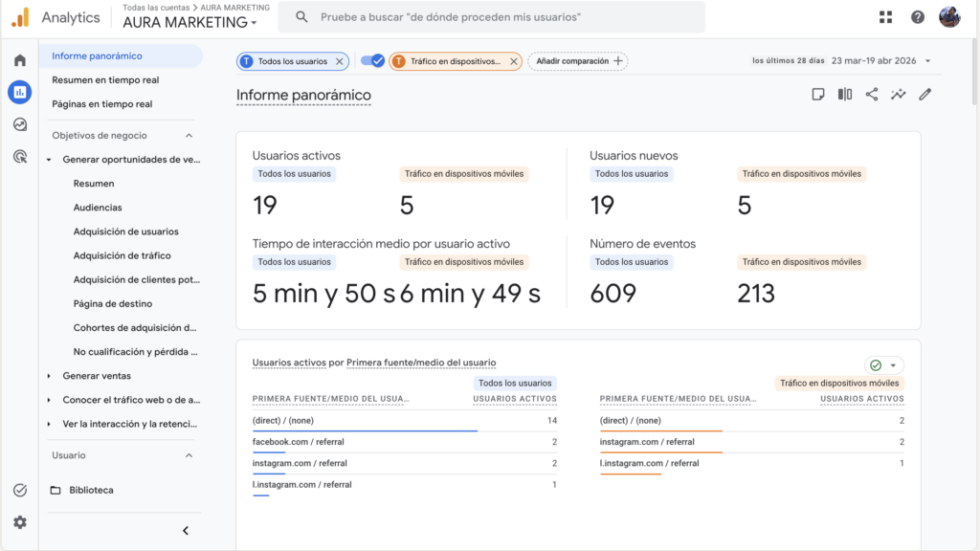Collapse the Objetivos de negocio section
The height and width of the screenshot is (551, 980).
189,136
